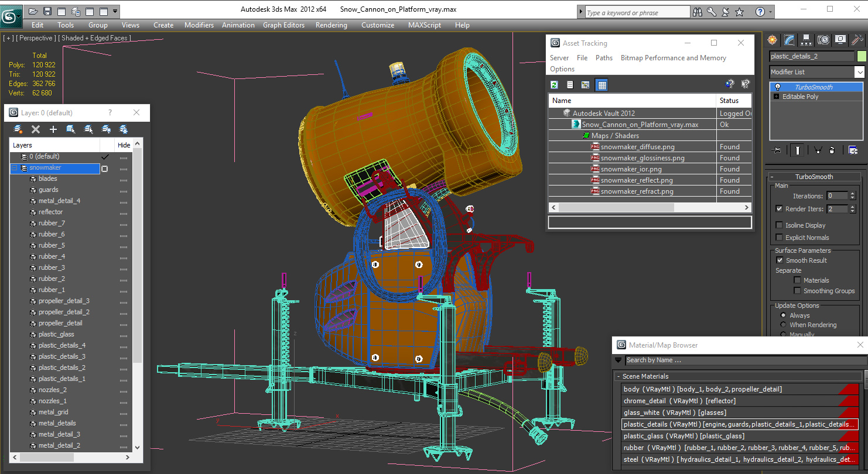
Task: Click Freeze/Unfreeze All Layers icon
Action: (x=124, y=129)
